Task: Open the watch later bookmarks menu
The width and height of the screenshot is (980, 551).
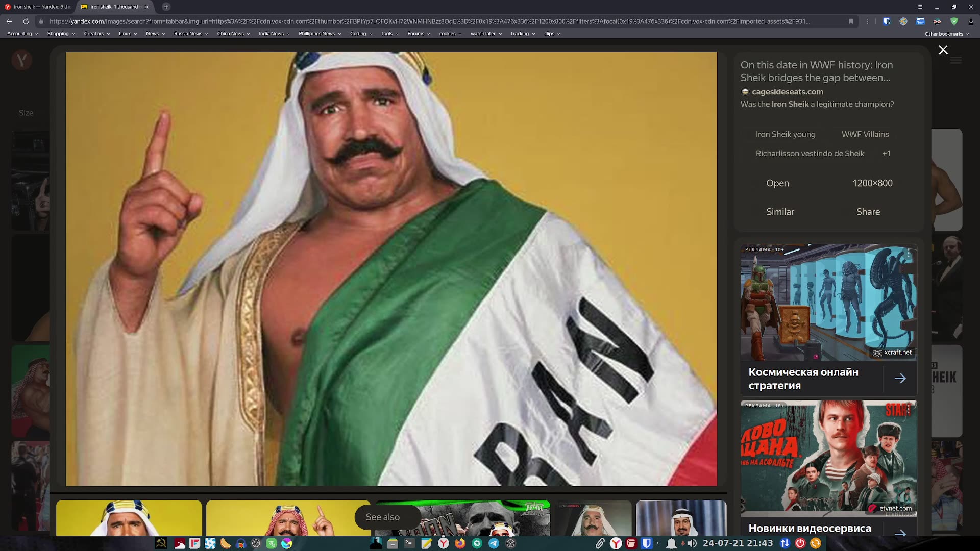Action: [x=486, y=34]
